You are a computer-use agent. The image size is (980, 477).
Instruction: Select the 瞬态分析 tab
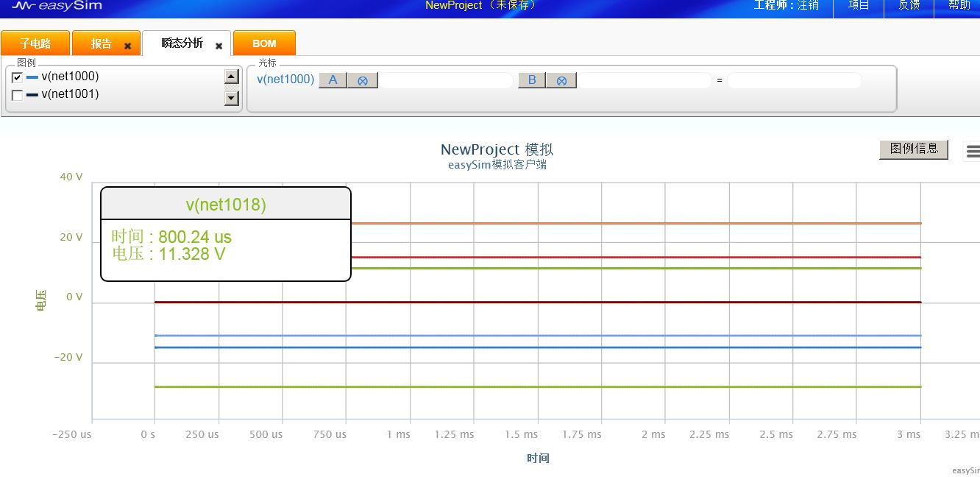[x=182, y=43]
